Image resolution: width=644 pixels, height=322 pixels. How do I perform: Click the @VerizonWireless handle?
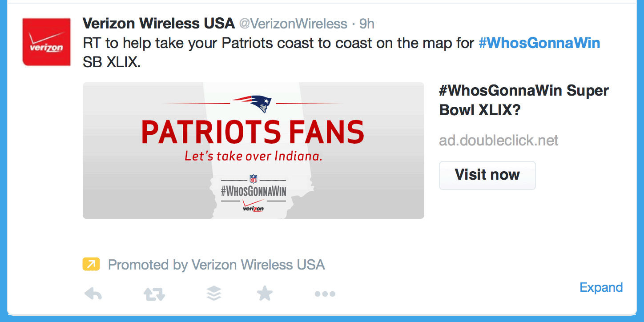(x=293, y=24)
